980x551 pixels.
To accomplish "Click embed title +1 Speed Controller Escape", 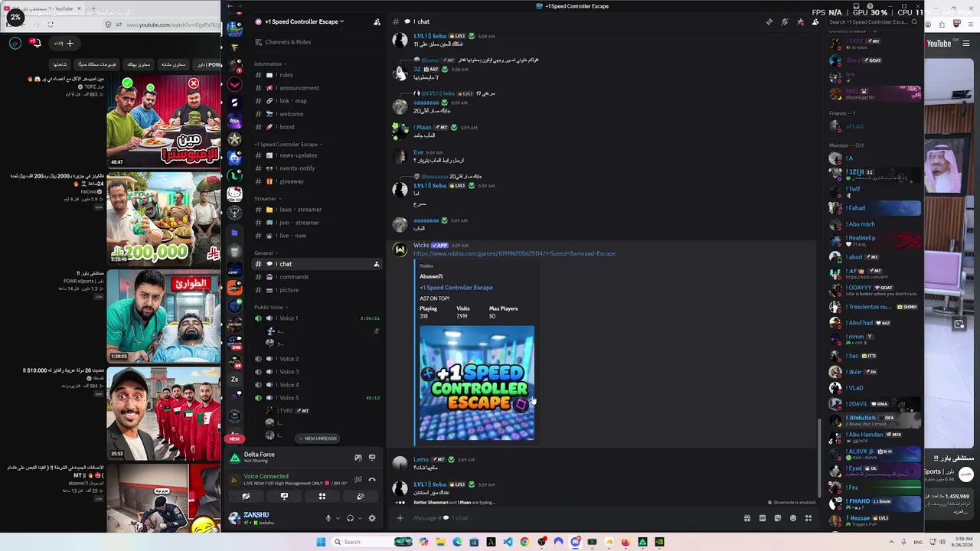I will [x=456, y=288].
